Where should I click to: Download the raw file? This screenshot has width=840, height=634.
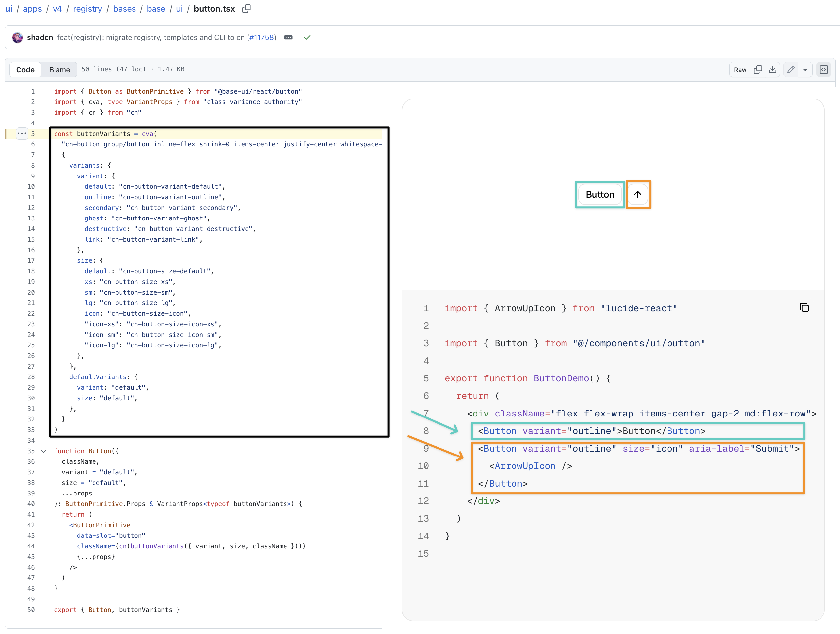click(772, 69)
